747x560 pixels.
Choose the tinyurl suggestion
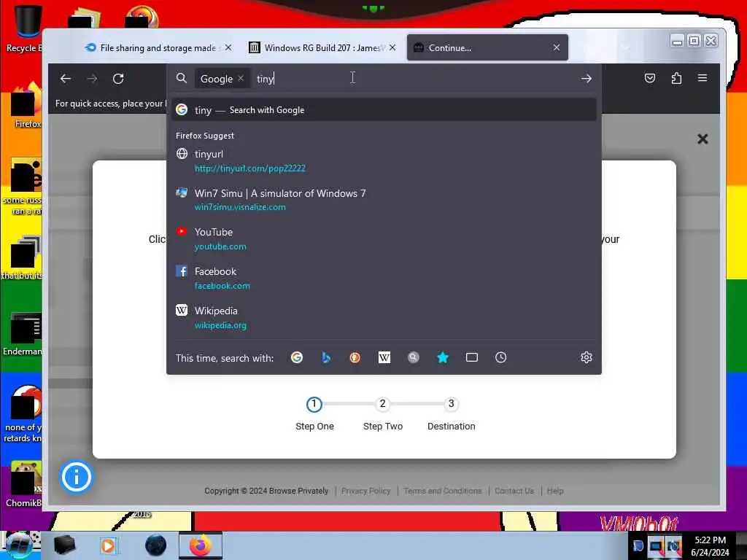tap(384, 160)
